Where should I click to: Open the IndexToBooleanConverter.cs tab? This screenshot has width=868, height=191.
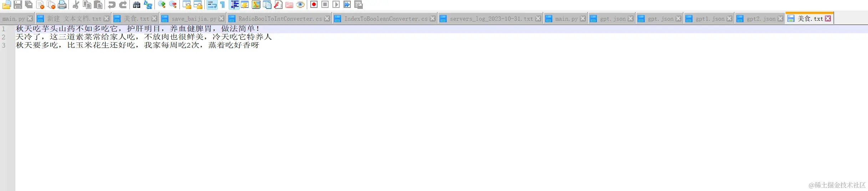(x=386, y=19)
